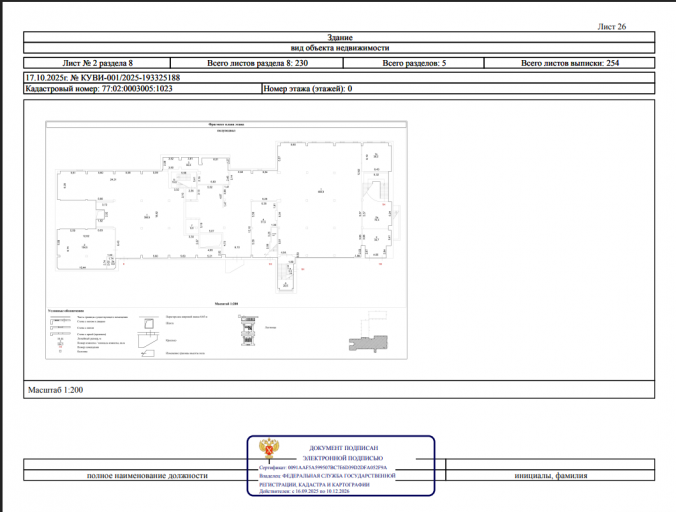
Task: Click the hatched building outline in legend
Action: [x=369, y=343]
